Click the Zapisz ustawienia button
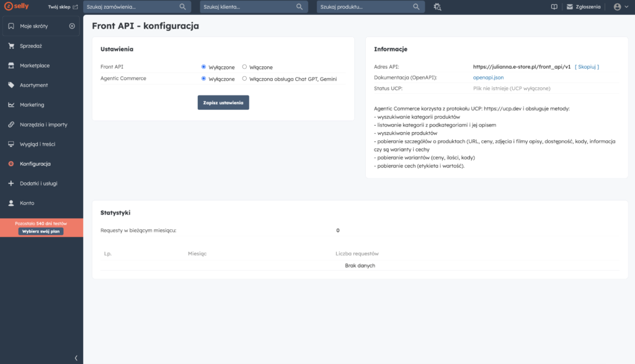Viewport: 635px width, 364px height. pos(223,102)
